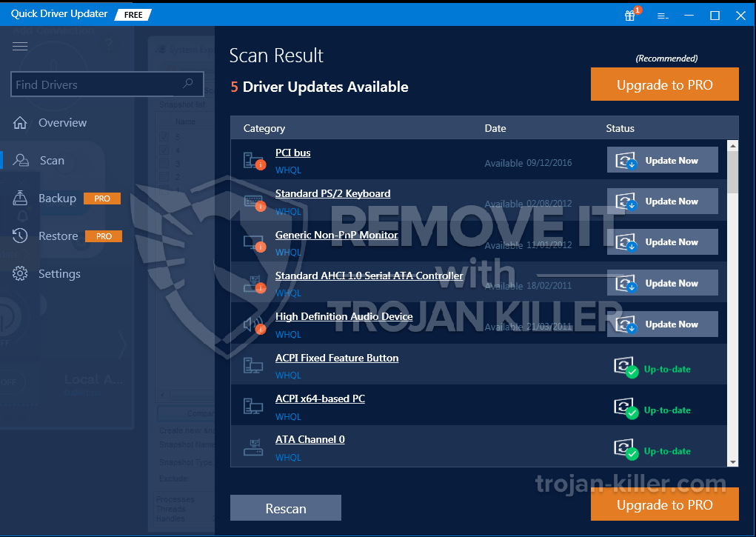This screenshot has width=756, height=537.
Task: Click the Overview home icon
Action: [x=20, y=122]
